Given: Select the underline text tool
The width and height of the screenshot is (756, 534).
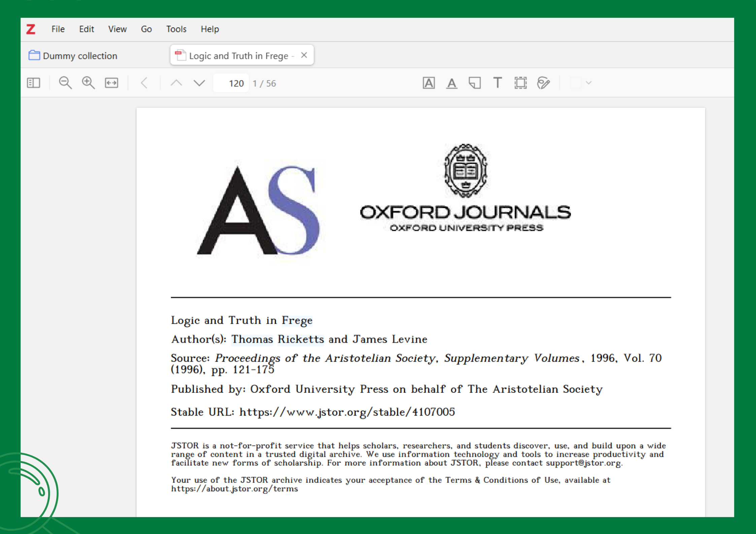Looking at the screenshot, I should click(x=452, y=83).
